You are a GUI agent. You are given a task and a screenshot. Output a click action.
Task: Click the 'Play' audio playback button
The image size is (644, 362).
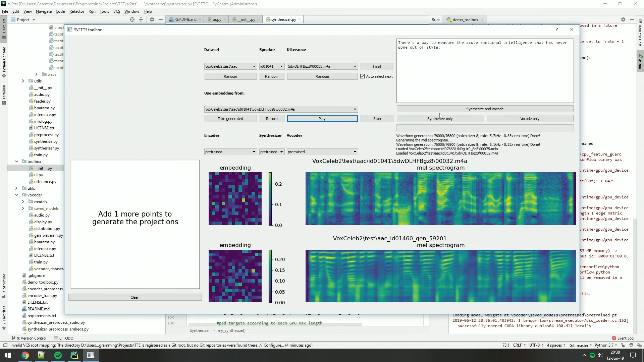(322, 118)
